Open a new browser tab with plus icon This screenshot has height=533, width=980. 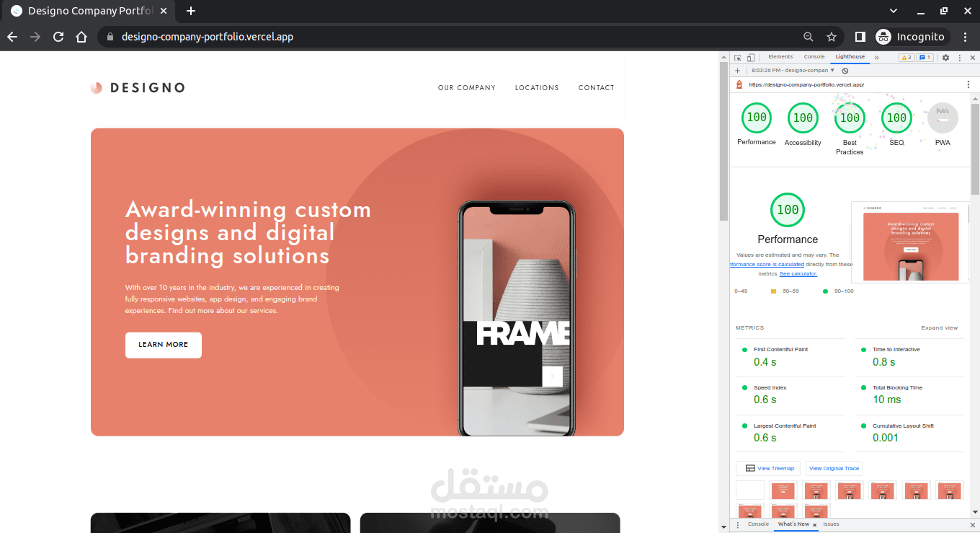point(191,11)
